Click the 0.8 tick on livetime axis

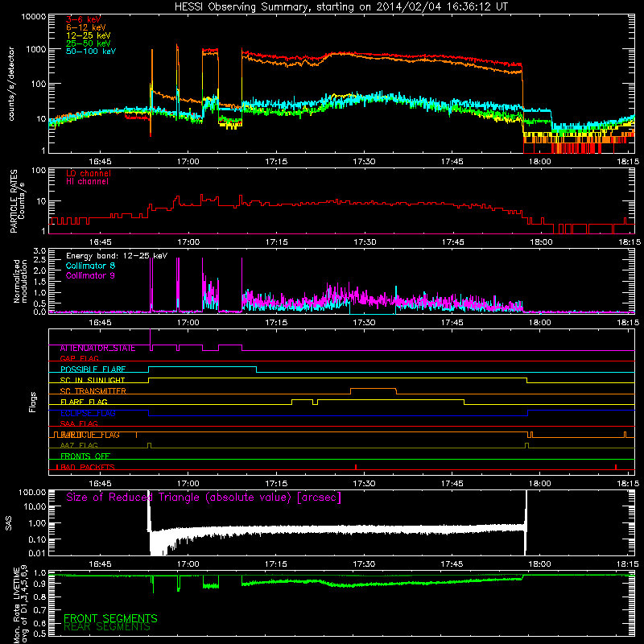(x=39, y=597)
